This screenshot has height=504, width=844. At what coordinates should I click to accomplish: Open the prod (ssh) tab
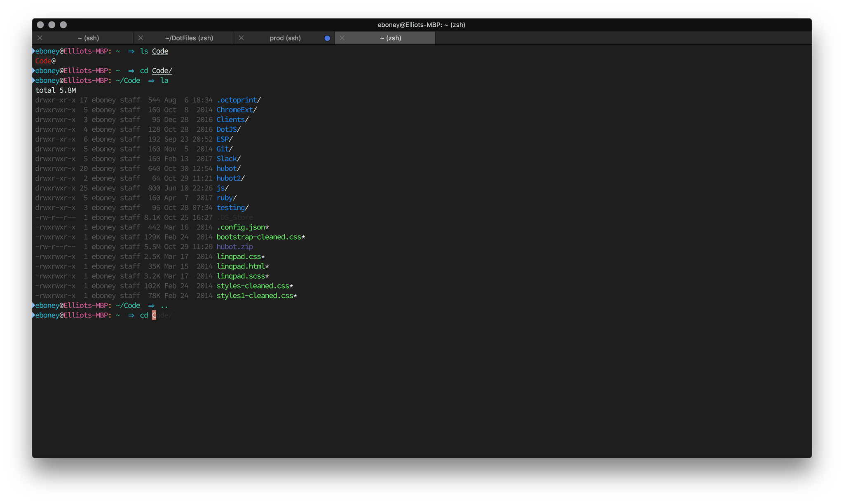point(285,38)
